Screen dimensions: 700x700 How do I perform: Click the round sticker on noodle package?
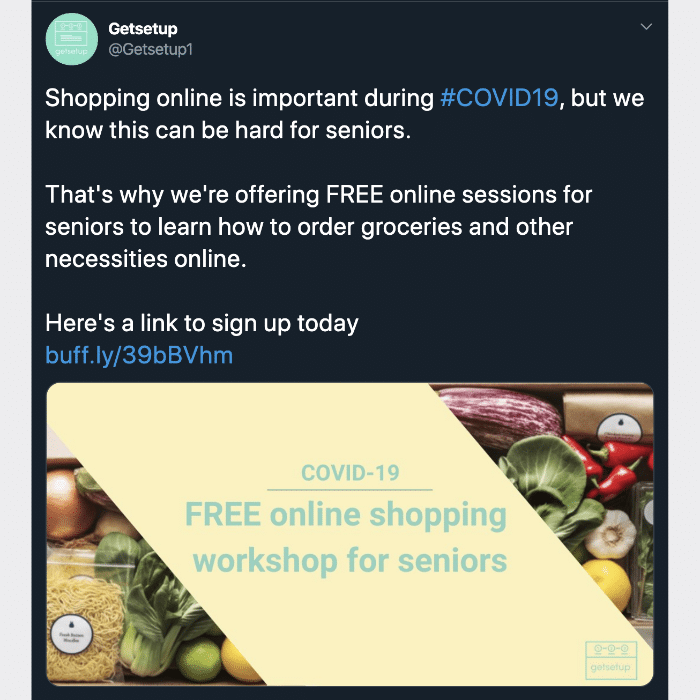[x=71, y=635]
